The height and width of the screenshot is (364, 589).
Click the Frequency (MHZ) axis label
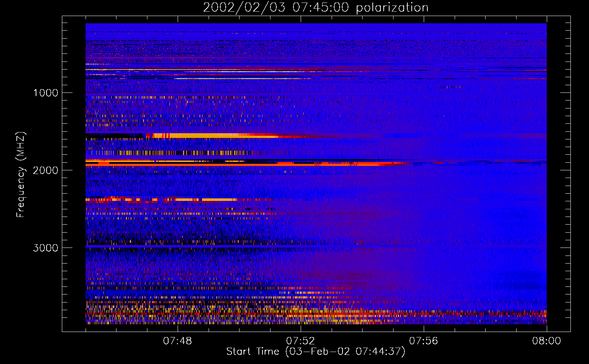[21, 175]
